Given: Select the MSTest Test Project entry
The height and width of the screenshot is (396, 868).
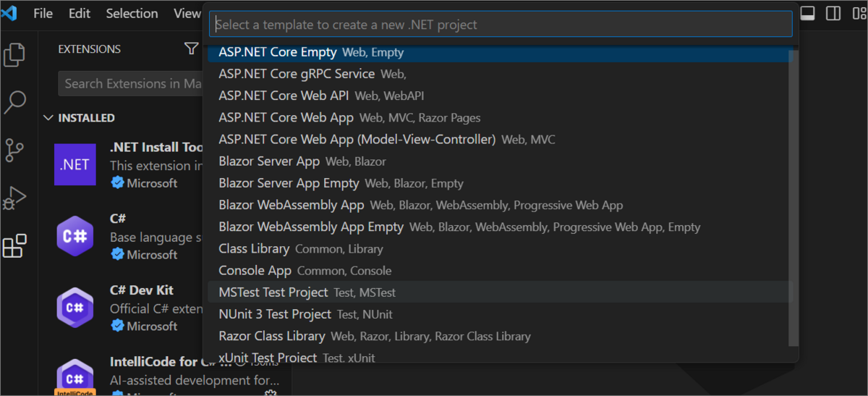Looking at the screenshot, I should [x=273, y=292].
